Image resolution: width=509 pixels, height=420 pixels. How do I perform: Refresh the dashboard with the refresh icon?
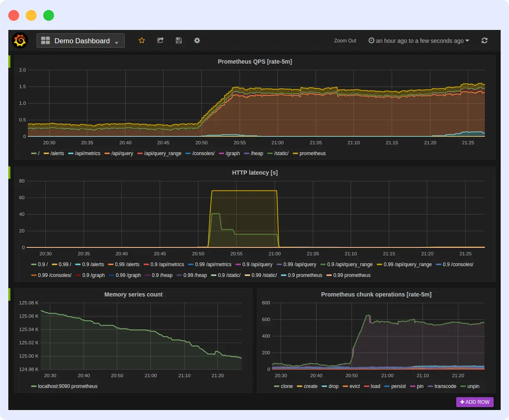(484, 40)
